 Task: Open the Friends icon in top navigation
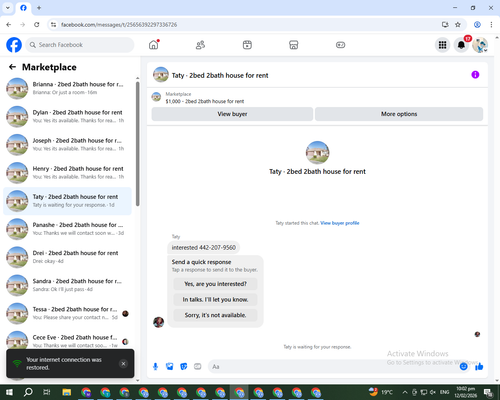tap(200, 45)
